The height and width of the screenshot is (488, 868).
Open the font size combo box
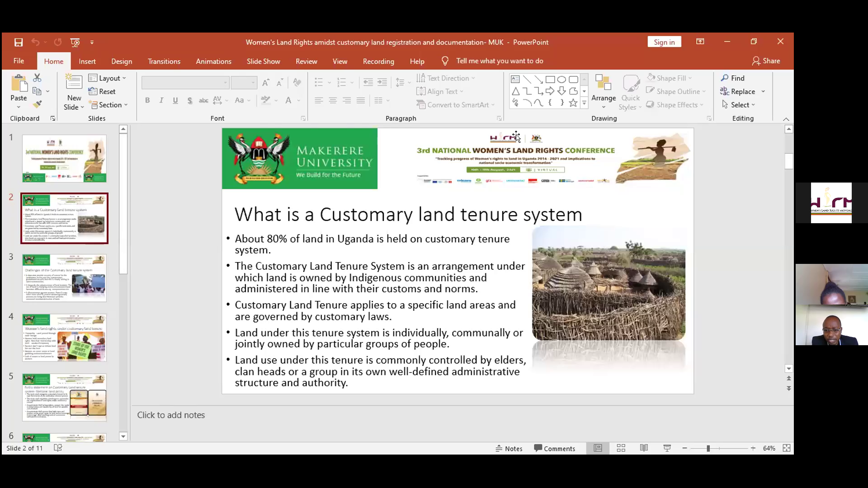click(244, 83)
